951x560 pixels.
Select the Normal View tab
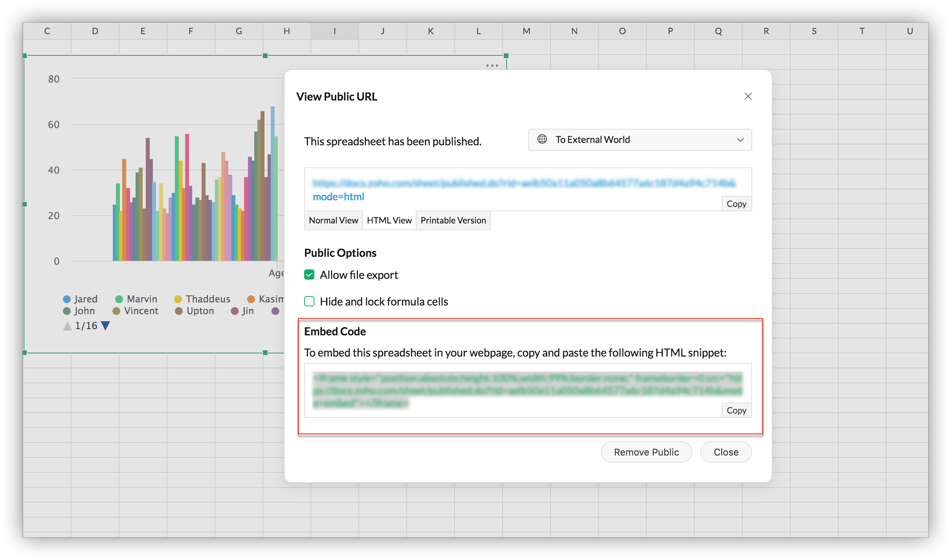[x=333, y=220]
